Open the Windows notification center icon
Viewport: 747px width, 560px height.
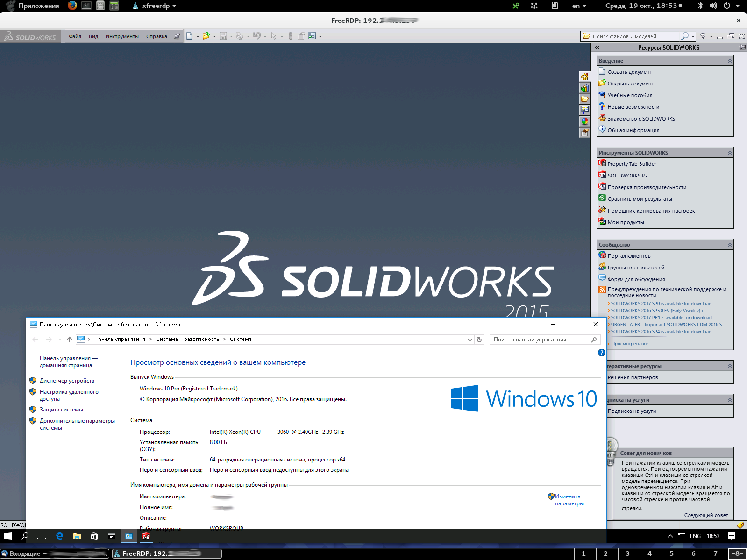pyautogui.click(x=732, y=536)
